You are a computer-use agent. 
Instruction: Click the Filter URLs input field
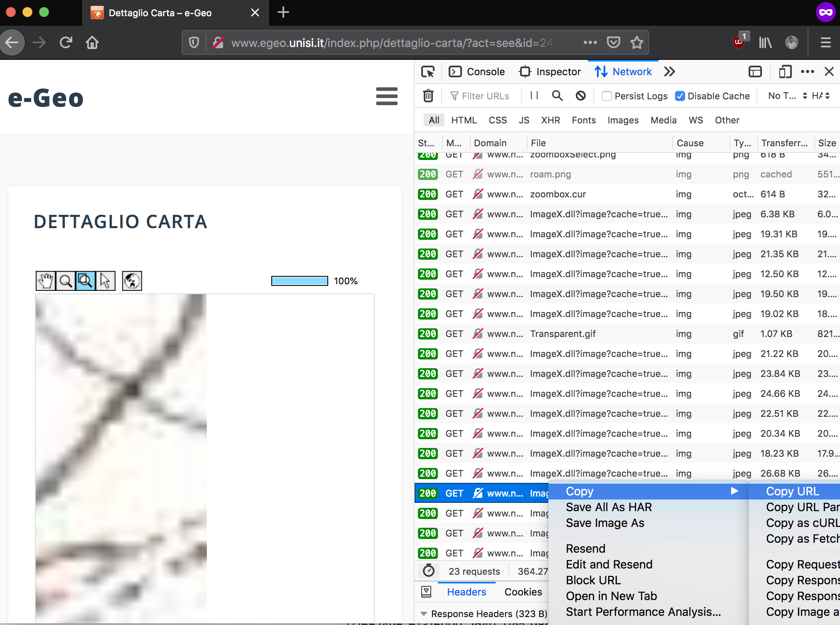pyautogui.click(x=484, y=96)
